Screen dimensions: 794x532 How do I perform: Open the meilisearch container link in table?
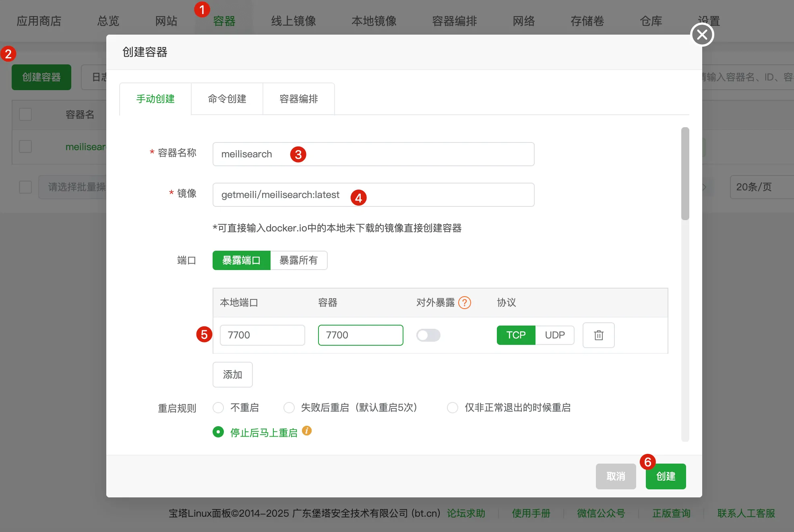point(85,147)
